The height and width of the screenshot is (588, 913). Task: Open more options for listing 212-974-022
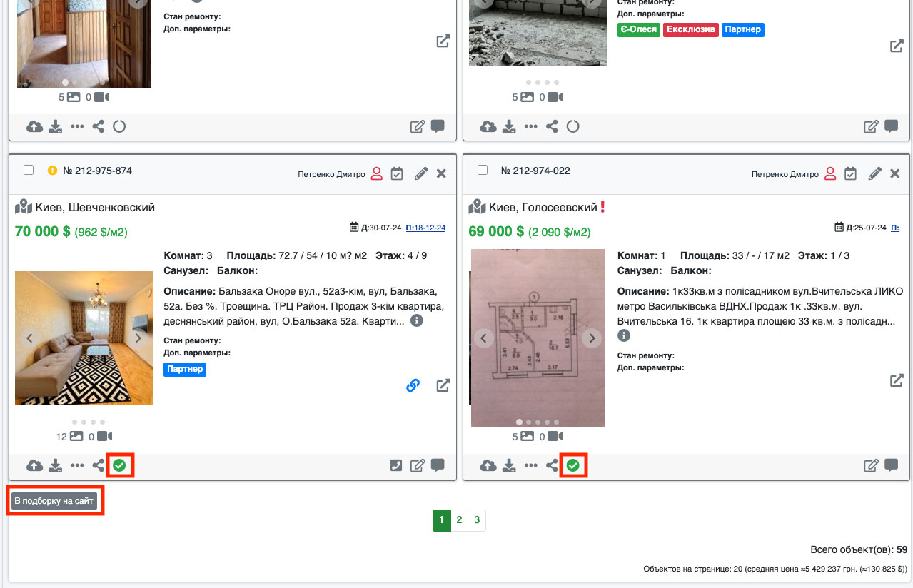[x=530, y=466]
